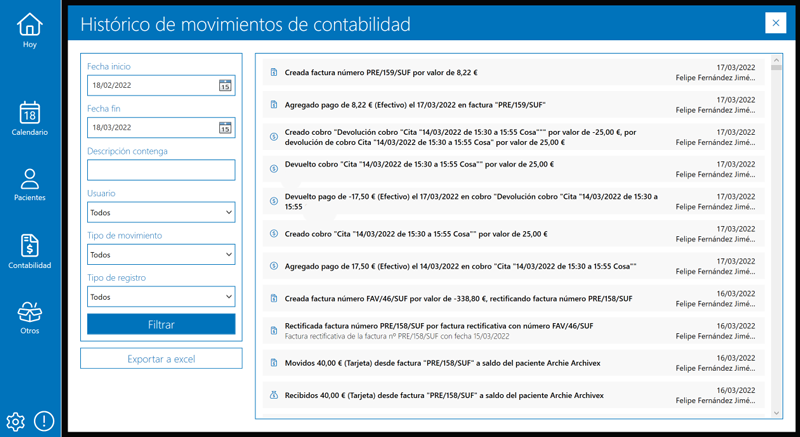Expand the Usuario dropdown
800x437 pixels.
coord(161,213)
